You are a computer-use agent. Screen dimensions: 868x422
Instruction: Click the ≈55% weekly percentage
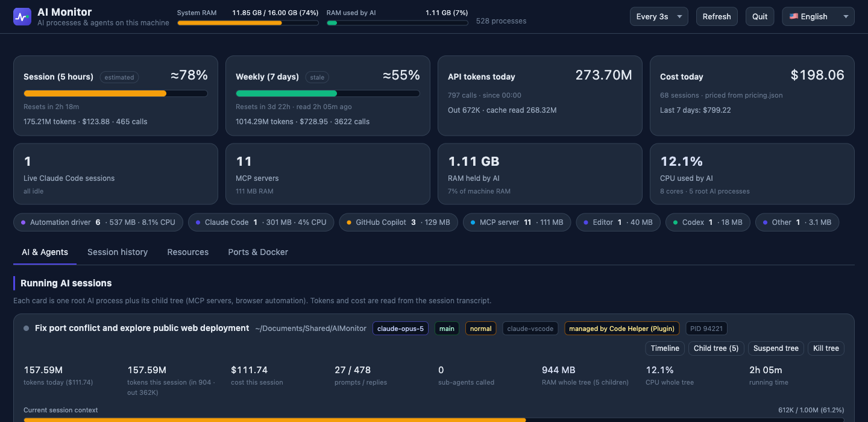click(x=401, y=75)
